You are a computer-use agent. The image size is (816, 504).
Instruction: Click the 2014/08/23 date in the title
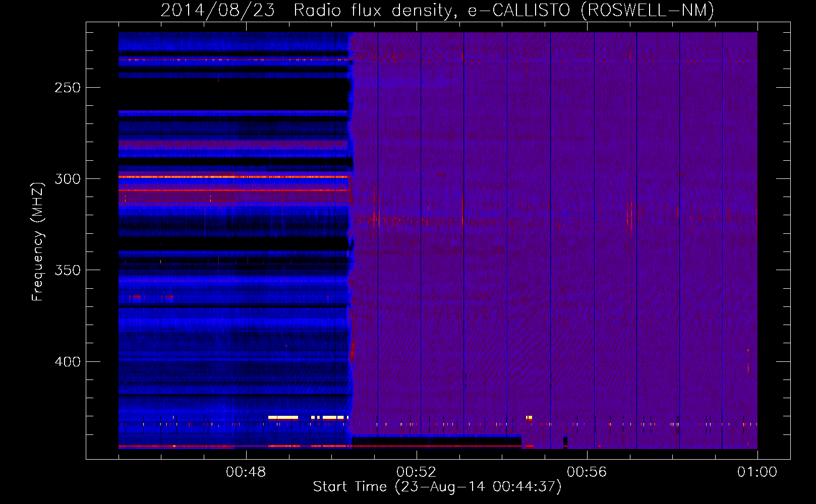pyautogui.click(x=217, y=10)
